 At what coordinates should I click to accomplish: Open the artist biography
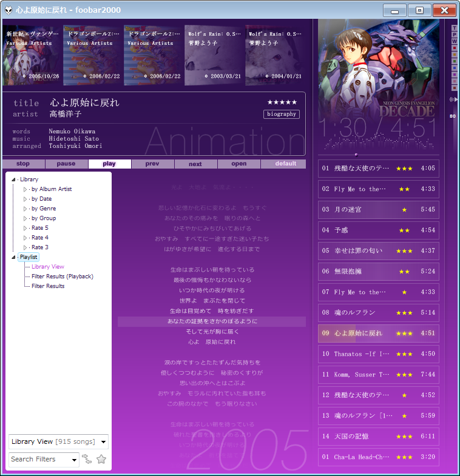click(x=282, y=114)
